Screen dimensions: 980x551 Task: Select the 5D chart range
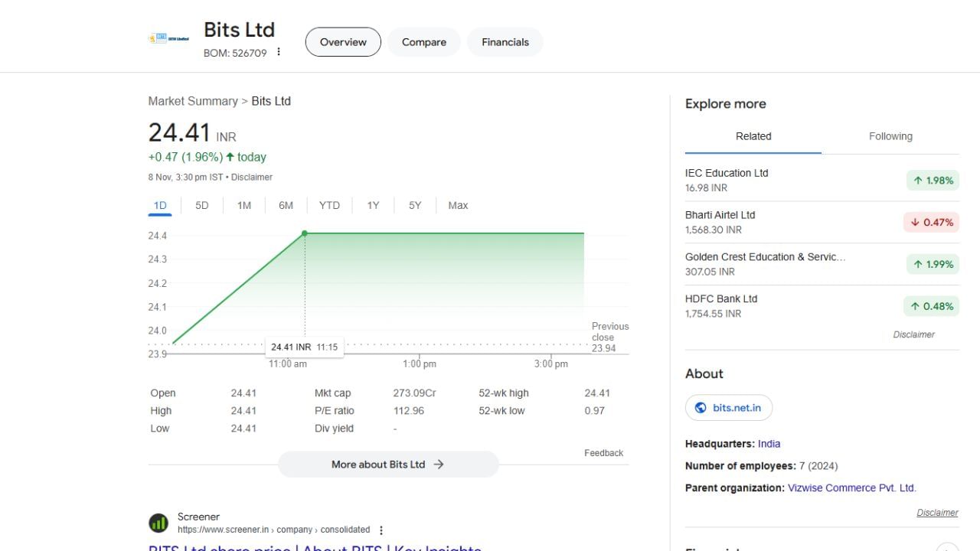coord(202,205)
